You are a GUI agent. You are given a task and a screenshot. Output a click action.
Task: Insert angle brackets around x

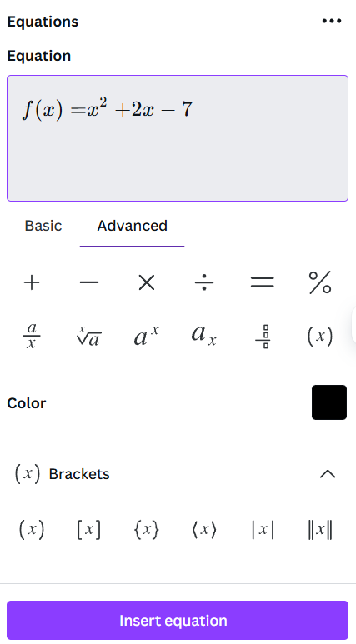204,529
